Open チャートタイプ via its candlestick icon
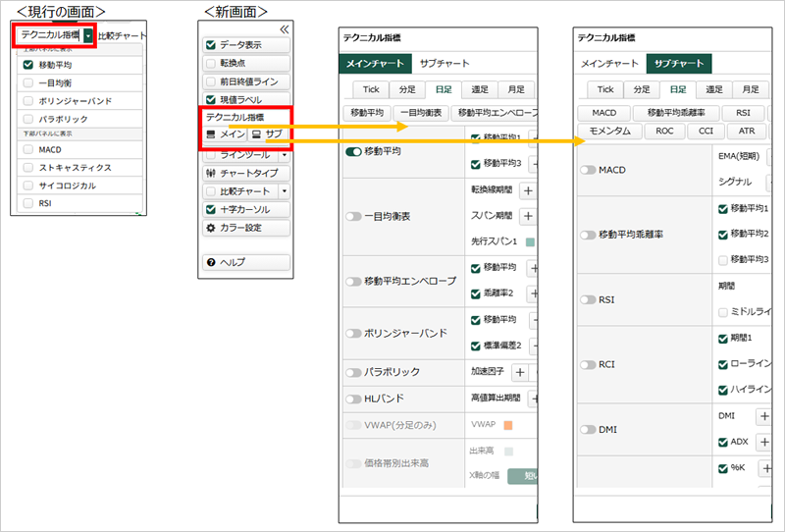 click(x=210, y=173)
